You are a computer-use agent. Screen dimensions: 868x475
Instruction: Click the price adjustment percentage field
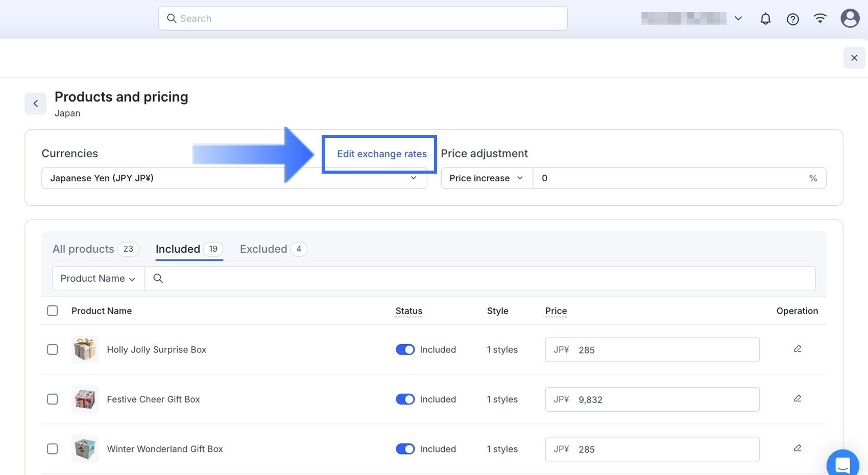[x=669, y=178]
